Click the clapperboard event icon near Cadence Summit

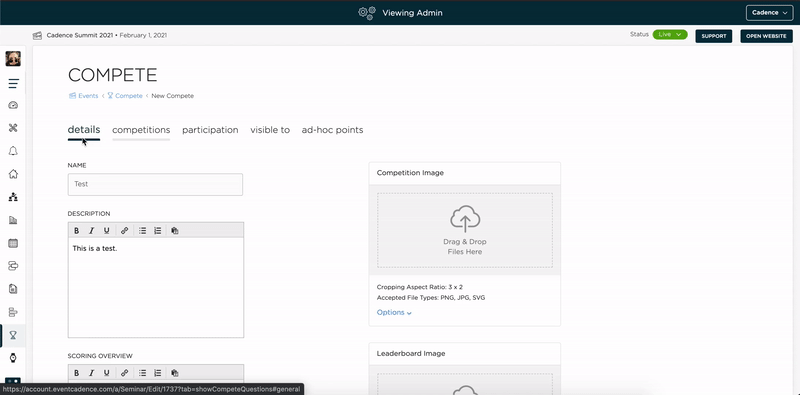[x=37, y=36]
